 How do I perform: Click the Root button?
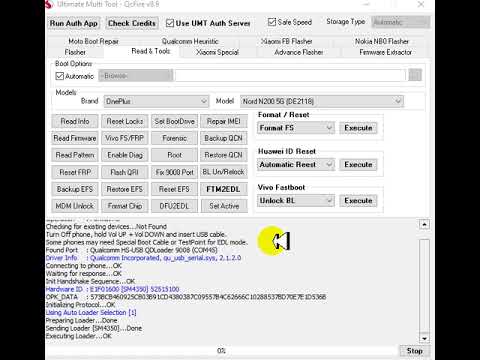pyautogui.click(x=174, y=155)
